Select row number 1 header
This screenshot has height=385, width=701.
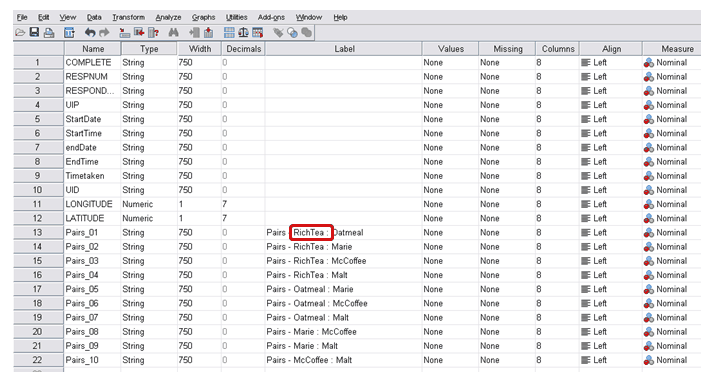tap(38, 63)
